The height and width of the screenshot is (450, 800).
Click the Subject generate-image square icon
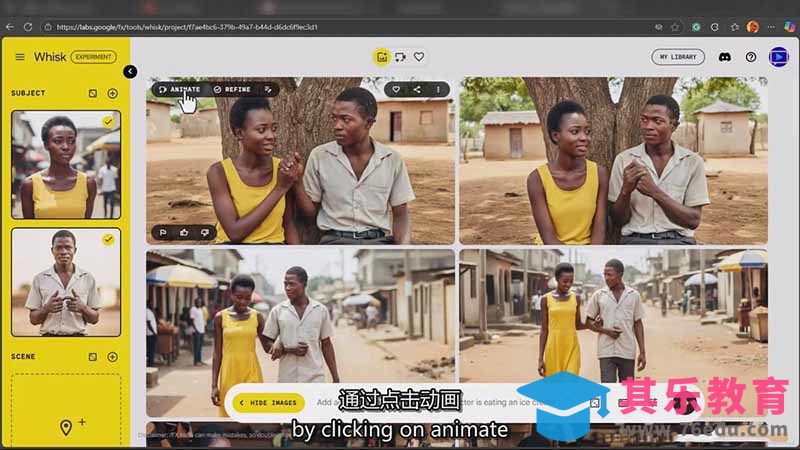pyautogui.click(x=92, y=93)
